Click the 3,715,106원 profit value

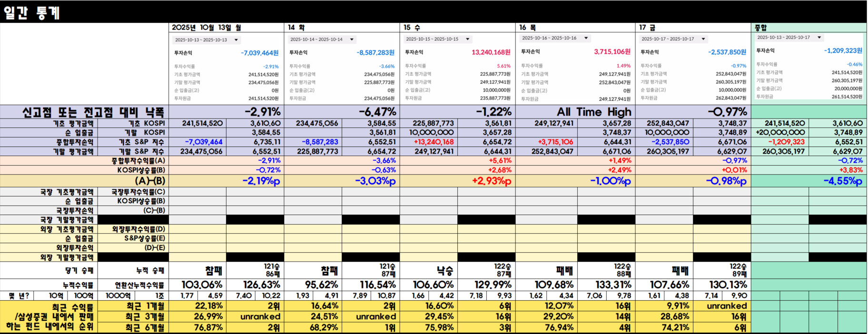point(612,51)
